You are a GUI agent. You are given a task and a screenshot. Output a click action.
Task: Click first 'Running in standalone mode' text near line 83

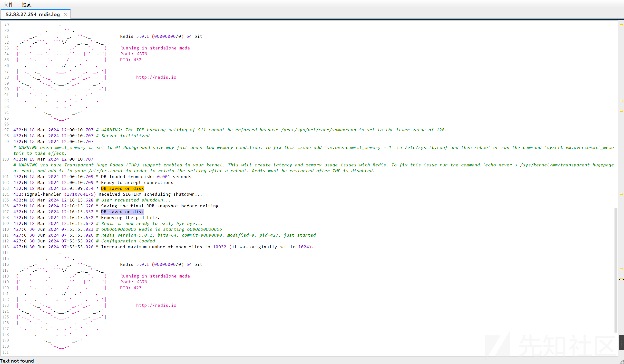click(155, 48)
